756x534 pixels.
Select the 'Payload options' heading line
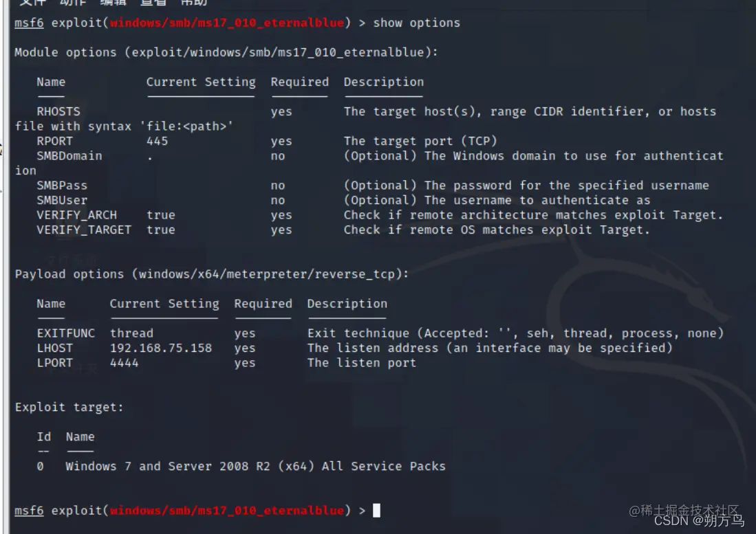coord(212,274)
